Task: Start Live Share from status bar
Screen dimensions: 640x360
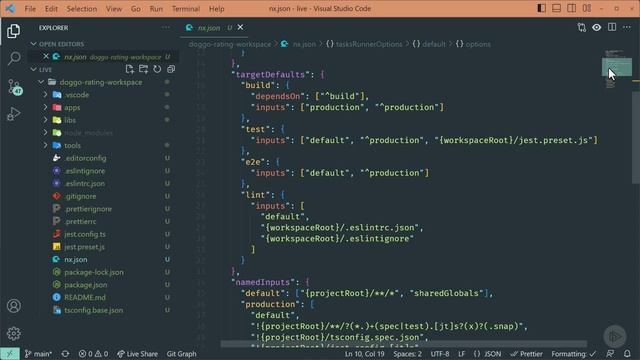Action: click(x=138, y=354)
